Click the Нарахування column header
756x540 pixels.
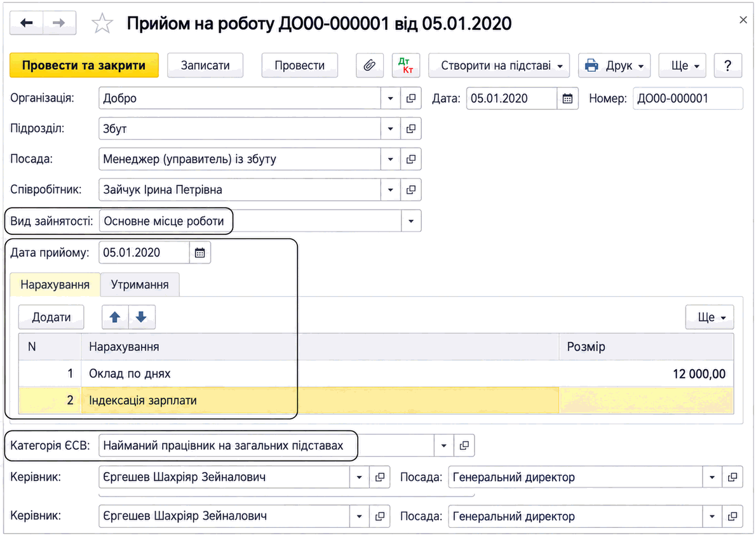click(320, 347)
